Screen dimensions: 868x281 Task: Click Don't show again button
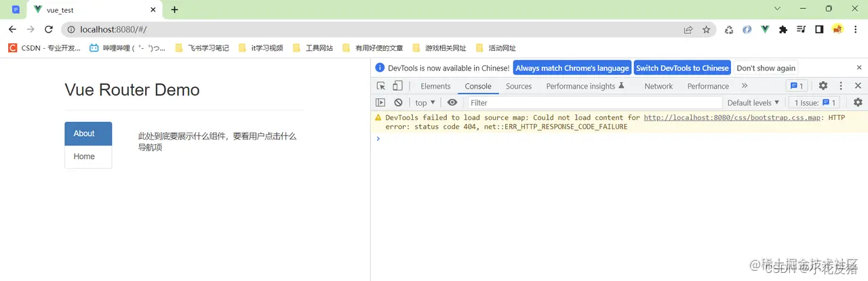[x=766, y=68]
